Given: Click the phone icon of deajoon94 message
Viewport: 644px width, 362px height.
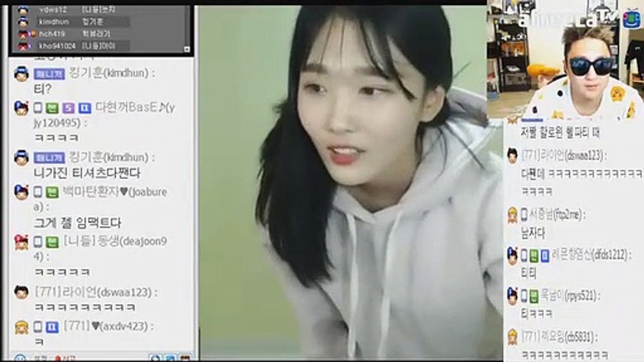Looking at the screenshot, I should click(x=38, y=242).
